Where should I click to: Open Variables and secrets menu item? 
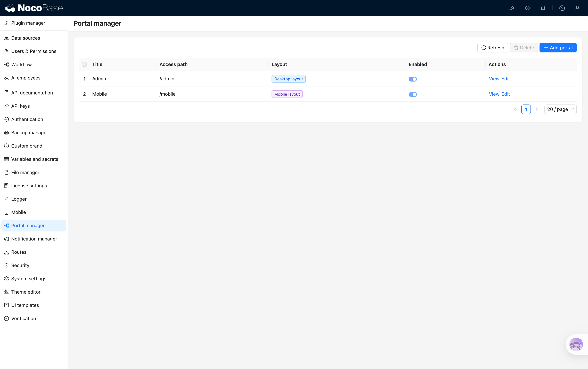34,159
